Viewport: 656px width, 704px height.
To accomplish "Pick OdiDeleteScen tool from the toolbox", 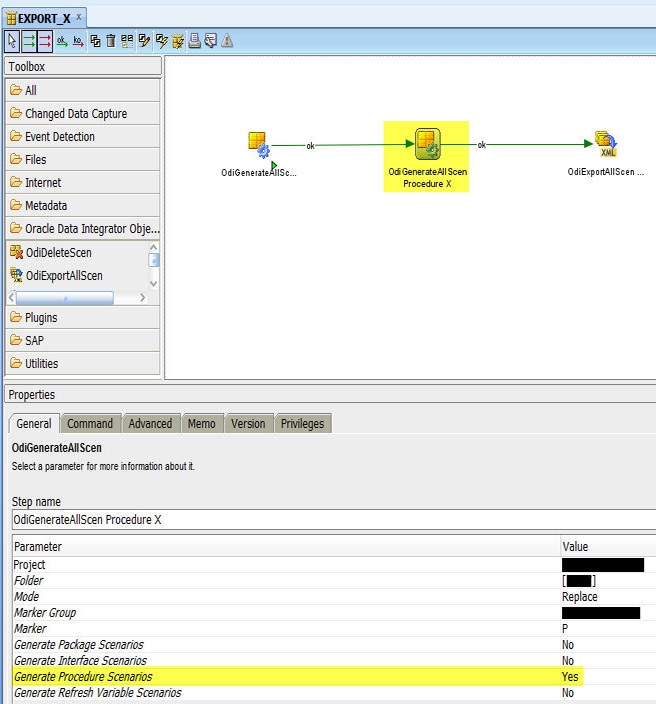I will pos(58,253).
